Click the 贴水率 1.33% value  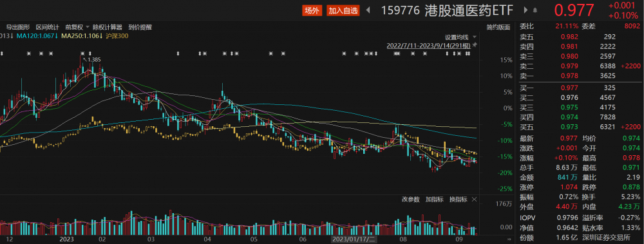(x=631, y=227)
